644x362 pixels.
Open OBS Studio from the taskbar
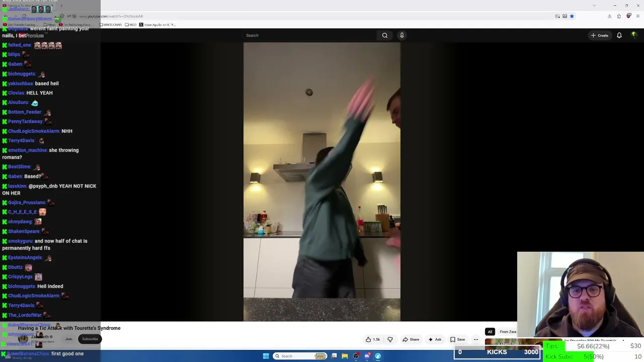point(356,356)
